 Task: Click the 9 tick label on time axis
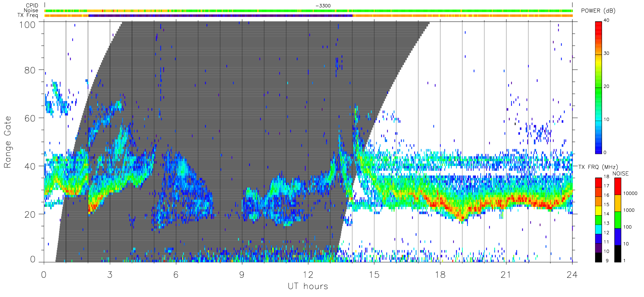(x=242, y=275)
